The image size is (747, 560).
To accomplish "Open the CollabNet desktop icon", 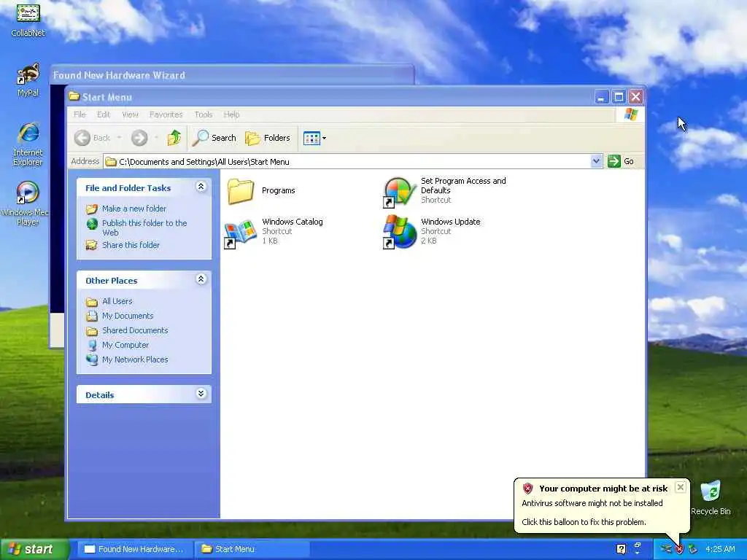I will (x=28, y=20).
